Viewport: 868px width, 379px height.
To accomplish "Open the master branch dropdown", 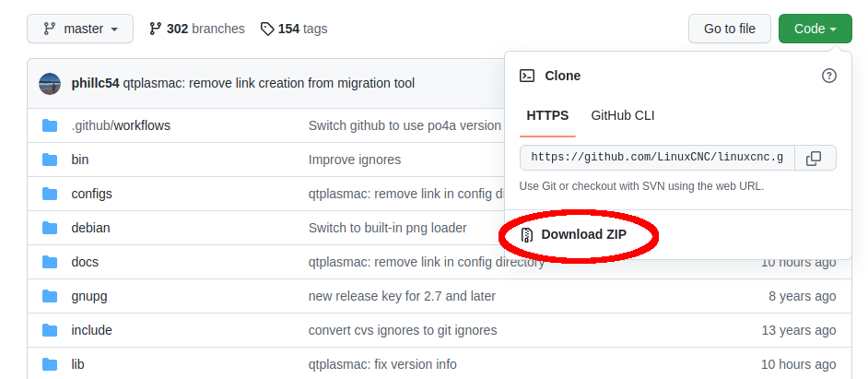I will (80, 29).
